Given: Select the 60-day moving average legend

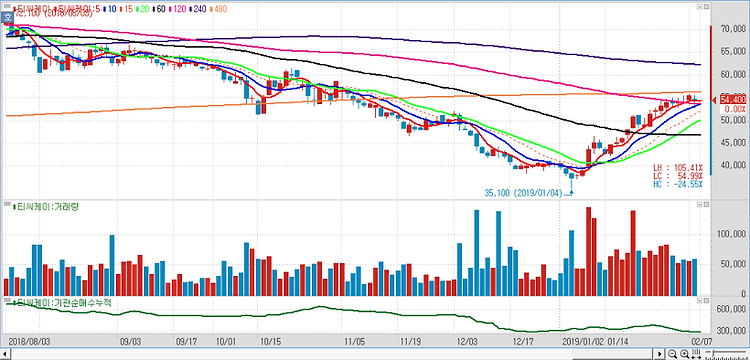Looking at the screenshot, I should point(159,9).
